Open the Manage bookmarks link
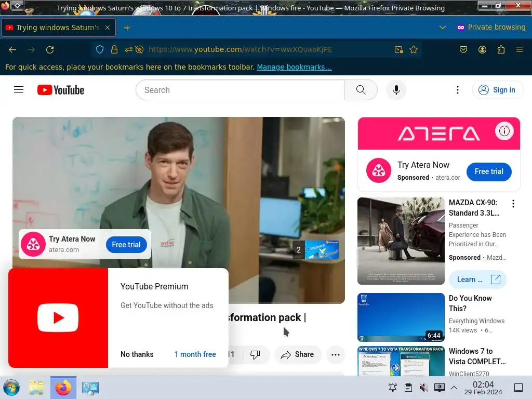532x399 pixels. point(294,67)
